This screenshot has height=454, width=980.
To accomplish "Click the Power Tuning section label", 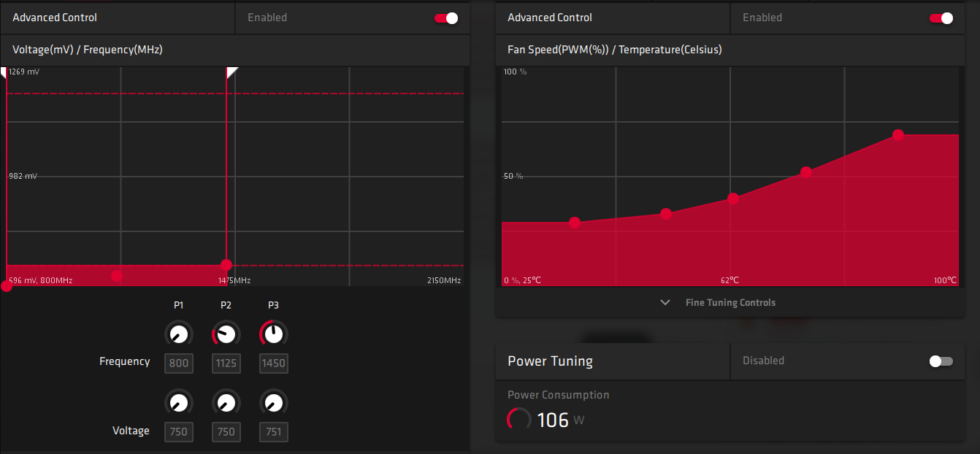I will pyautogui.click(x=550, y=361).
